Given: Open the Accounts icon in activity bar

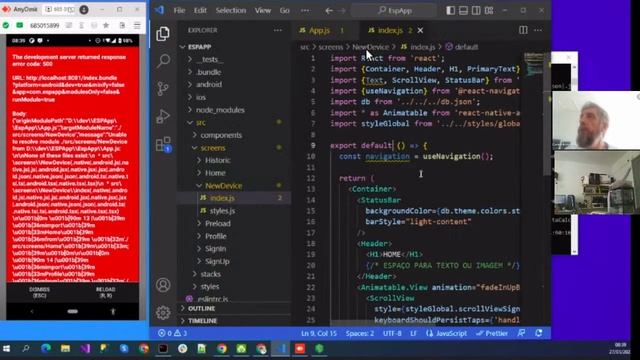Looking at the screenshot, I should point(163,285).
